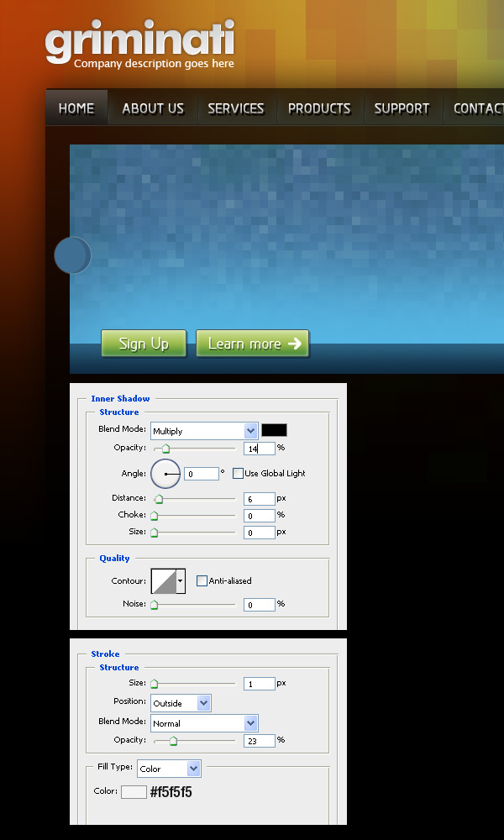
Task: Open Inner Shadow Blend Mode Multiply dropdown
Action: click(x=204, y=431)
